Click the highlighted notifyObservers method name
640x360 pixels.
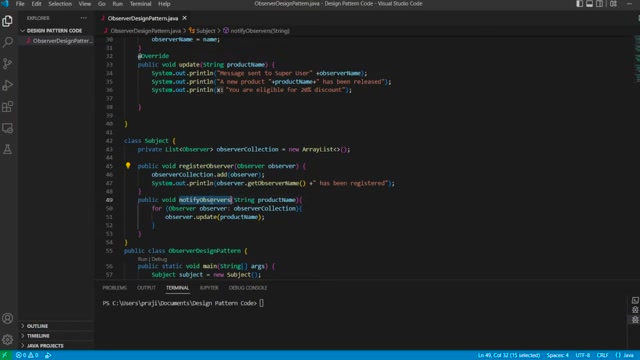click(x=205, y=200)
